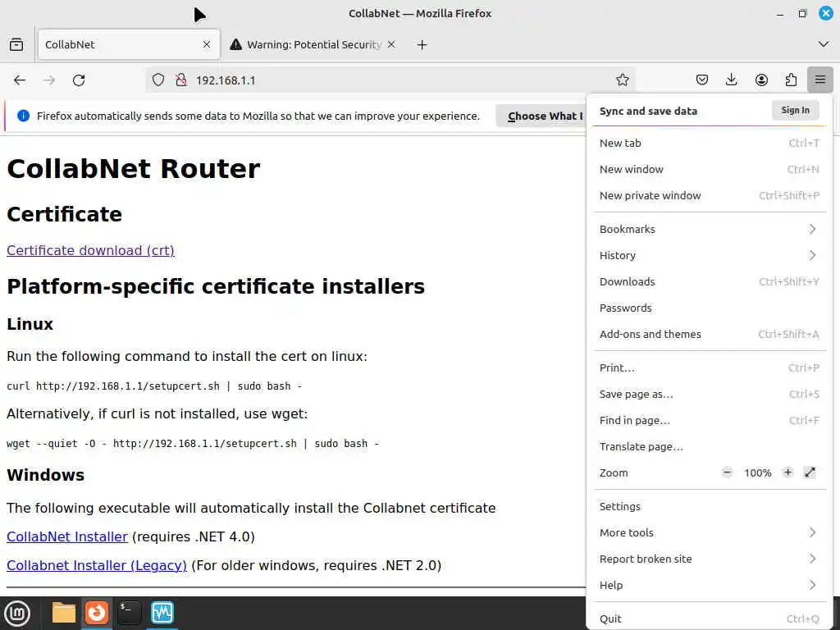Expand the list all tabs chevron
Screen dimensions: 840x630
pyautogui.click(x=824, y=44)
